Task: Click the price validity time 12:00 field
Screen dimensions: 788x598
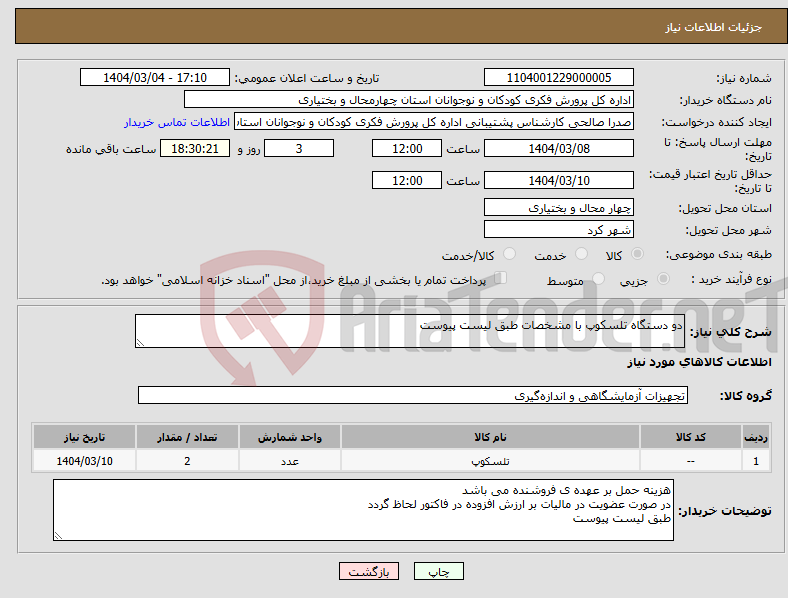Action: tap(407, 180)
